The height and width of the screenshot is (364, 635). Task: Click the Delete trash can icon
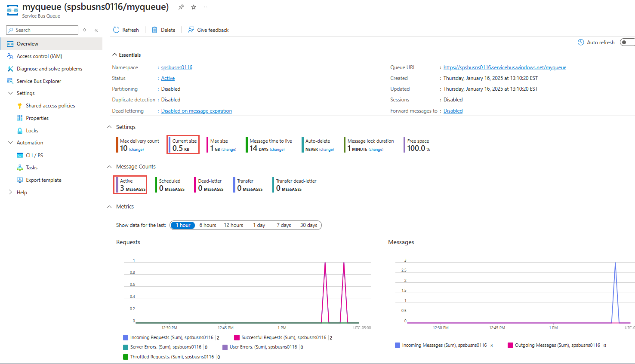(154, 30)
